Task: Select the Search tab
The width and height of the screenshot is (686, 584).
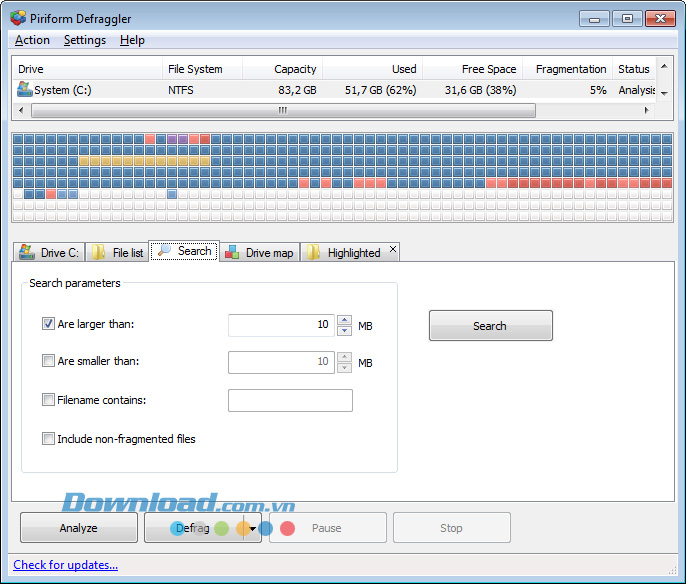Action: (x=184, y=251)
